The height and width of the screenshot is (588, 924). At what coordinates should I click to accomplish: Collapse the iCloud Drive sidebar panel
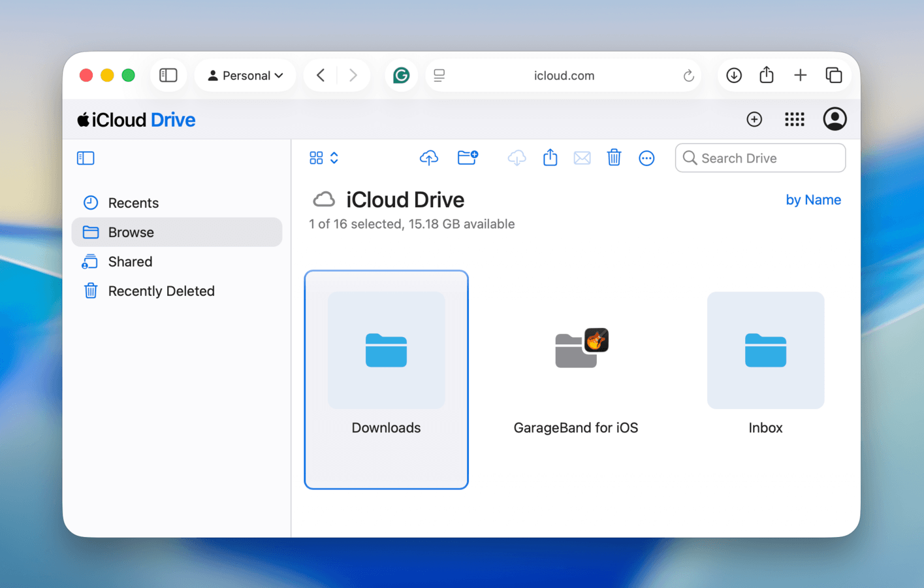tap(86, 158)
